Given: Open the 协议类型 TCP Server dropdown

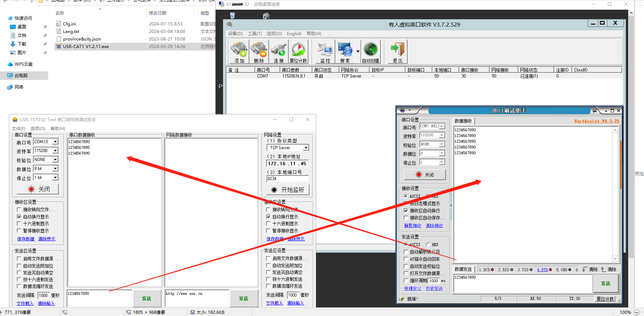Looking at the screenshot, I should [306, 148].
